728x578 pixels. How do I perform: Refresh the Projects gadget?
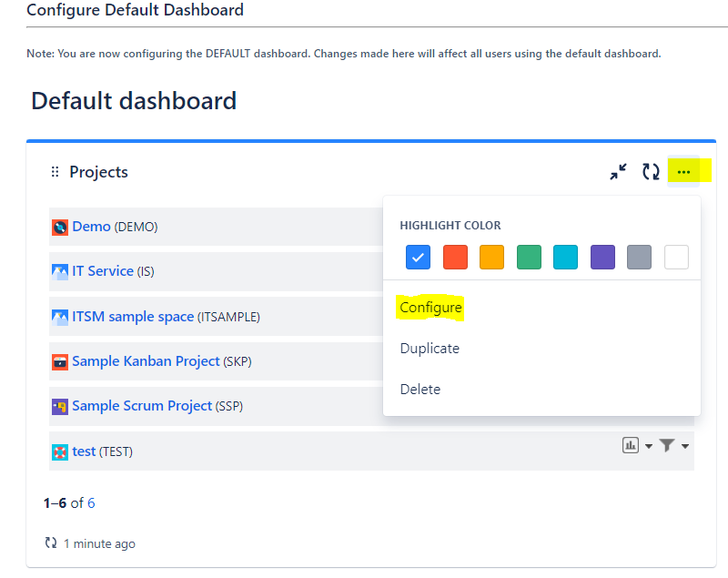[651, 172]
